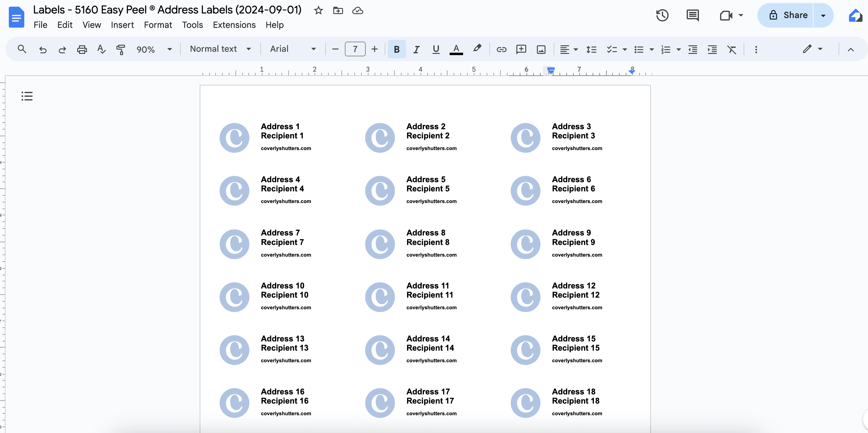The width and height of the screenshot is (868, 433).
Task: Open the zoom level dropdown
Action: tap(154, 49)
